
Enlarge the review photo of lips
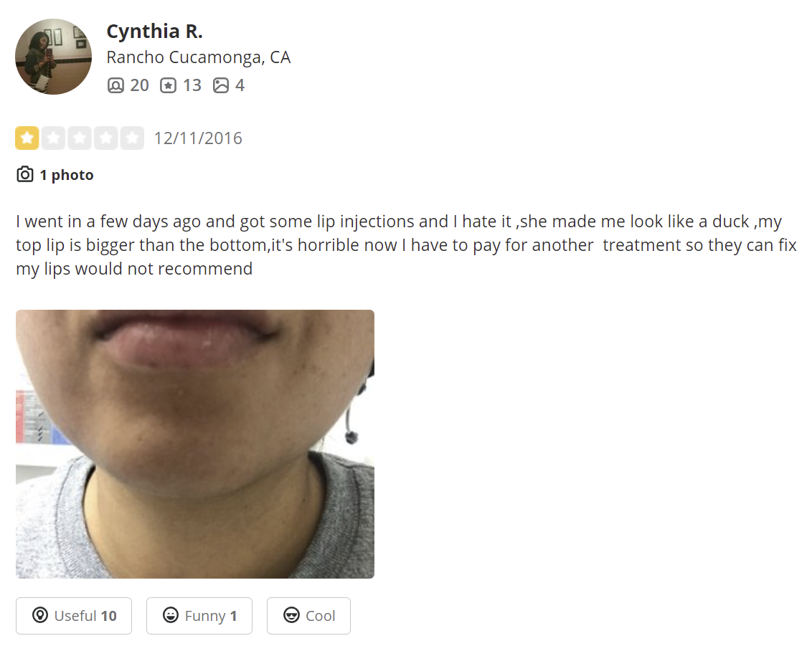click(x=194, y=444)
